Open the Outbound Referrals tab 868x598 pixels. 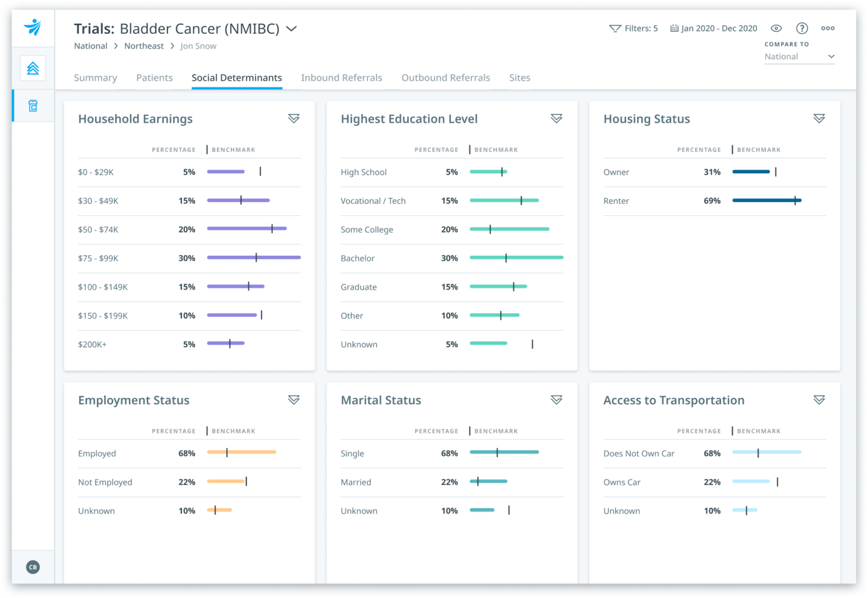445,77
